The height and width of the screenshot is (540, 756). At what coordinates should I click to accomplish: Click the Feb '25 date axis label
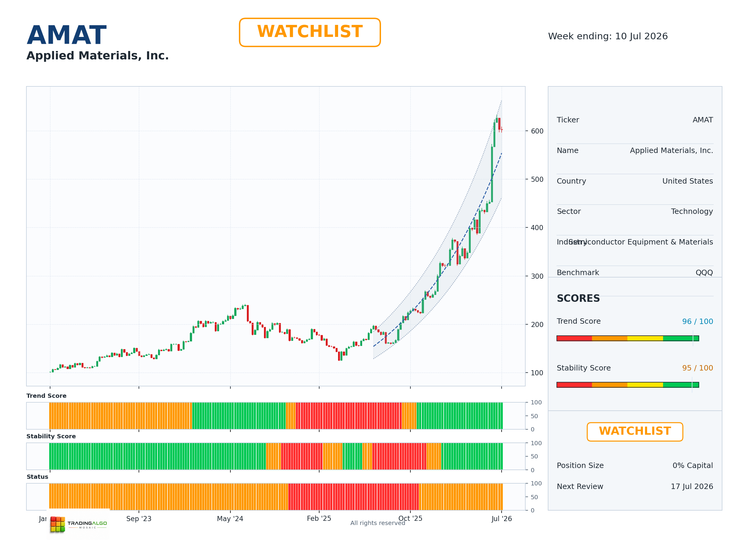(x=319, y=519)
